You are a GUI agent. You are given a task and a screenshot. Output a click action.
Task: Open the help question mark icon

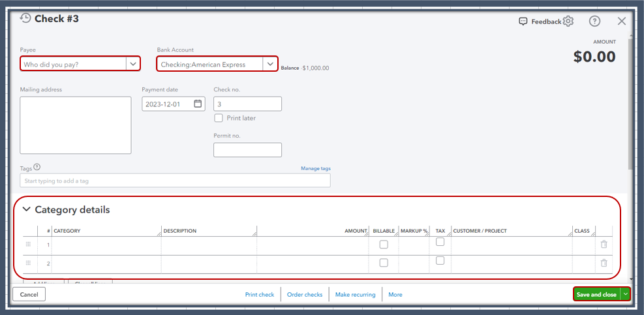(x=594, y=22)
